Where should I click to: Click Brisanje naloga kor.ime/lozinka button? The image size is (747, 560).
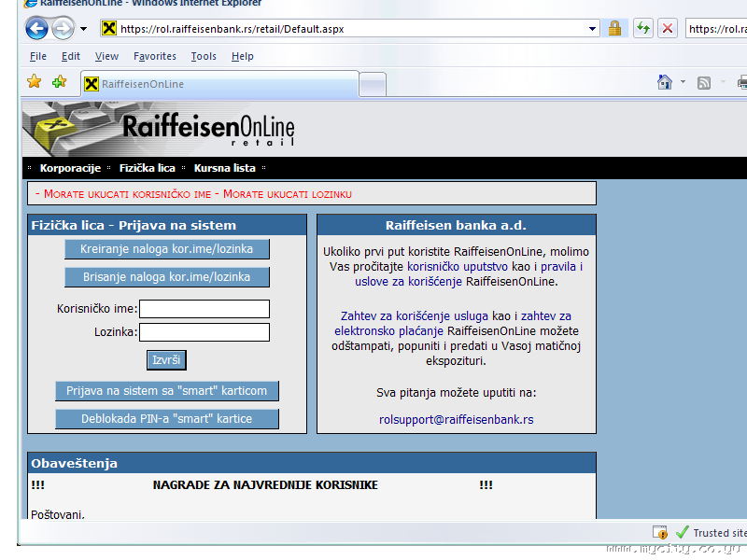tap(167, 277)
